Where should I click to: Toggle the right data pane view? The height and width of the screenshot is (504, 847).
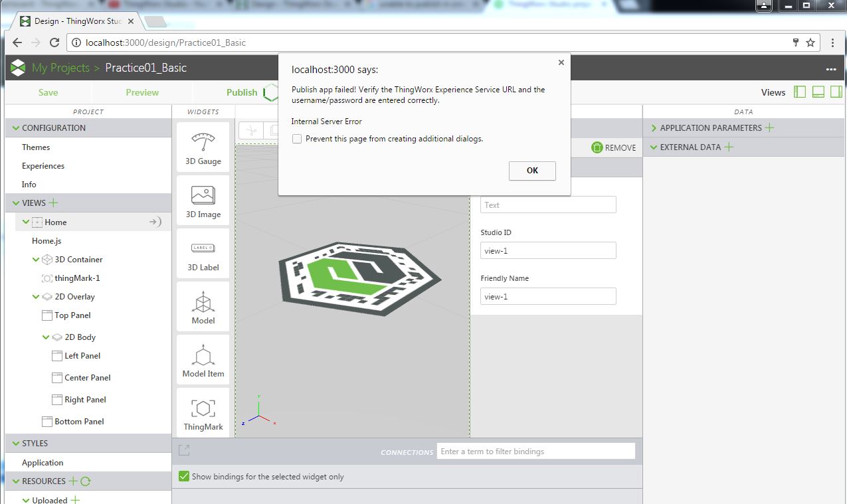[836, 92]
